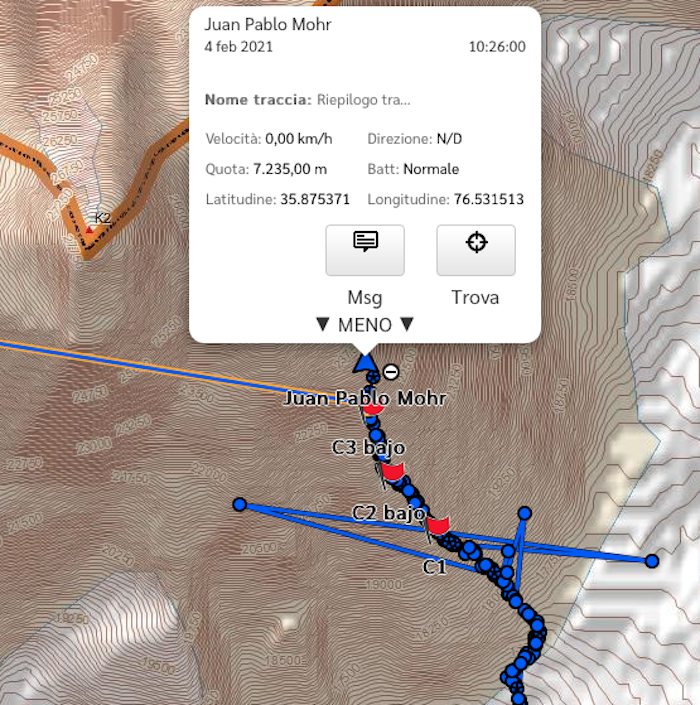Click the Longitudine value 76.531513
This screenshot has height=705, width=700.
pos(489,199)
